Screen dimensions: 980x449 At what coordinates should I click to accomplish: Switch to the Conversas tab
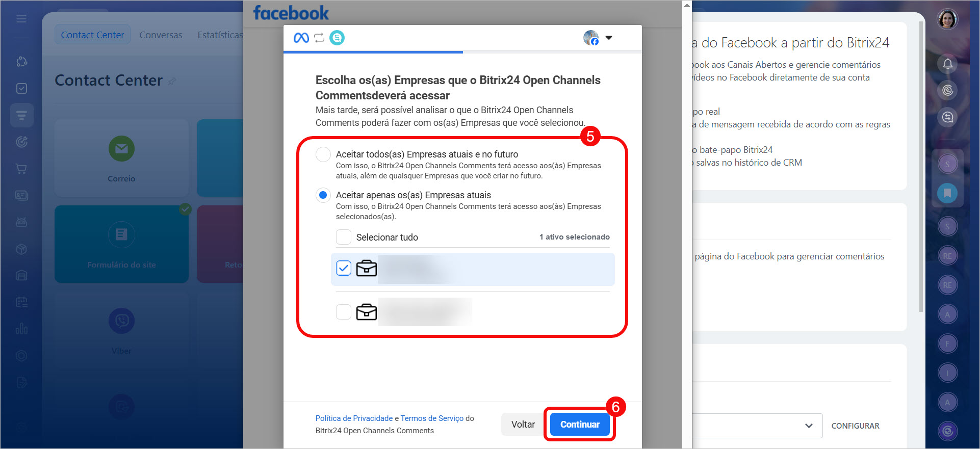(x=161, y=35)
